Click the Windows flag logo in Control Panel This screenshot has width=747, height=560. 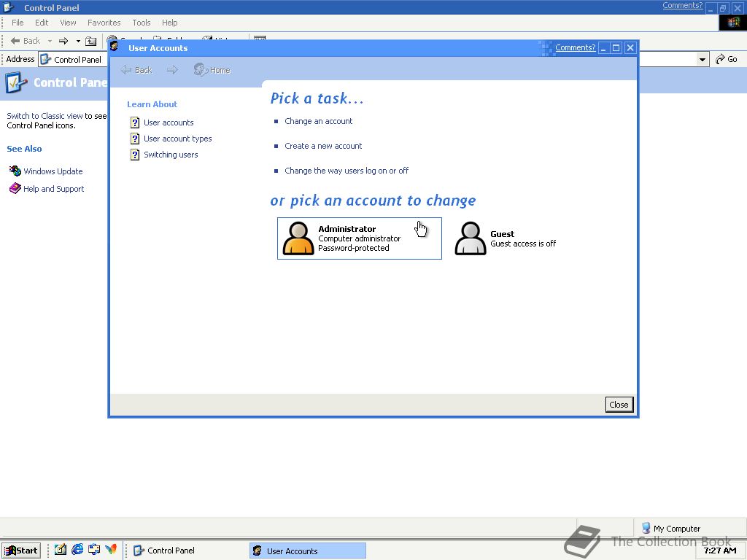[x=732, y=23]
